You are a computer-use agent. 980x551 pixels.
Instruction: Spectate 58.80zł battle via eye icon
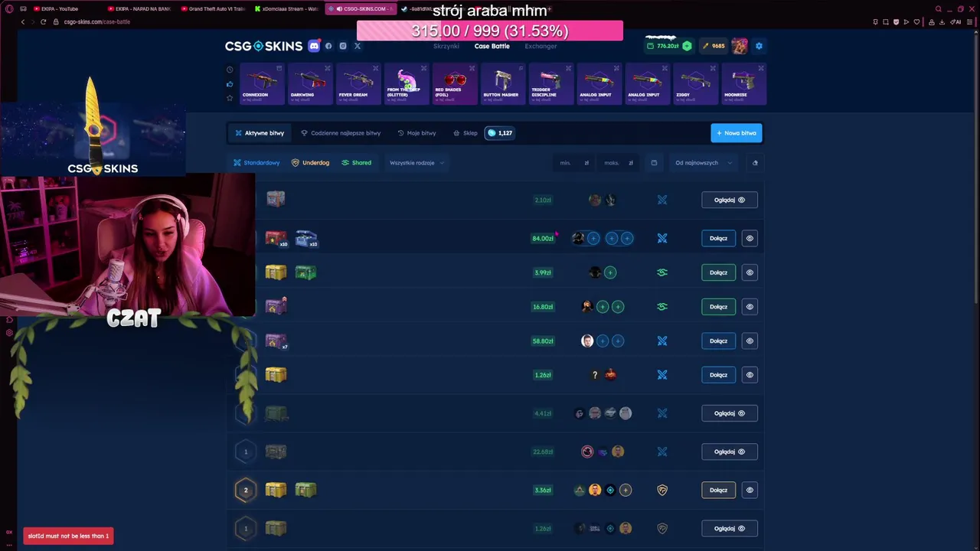click(750, 341)
